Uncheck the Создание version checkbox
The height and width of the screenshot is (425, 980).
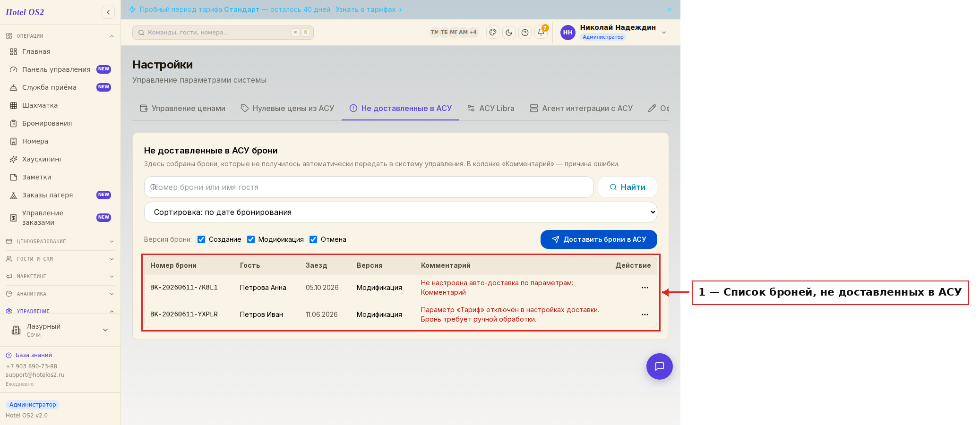tap(201, 239)
